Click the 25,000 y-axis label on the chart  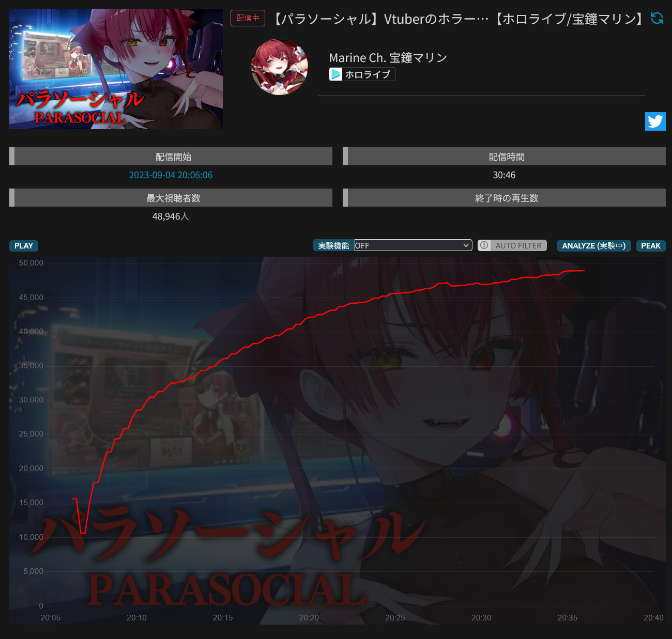point(31,434)
